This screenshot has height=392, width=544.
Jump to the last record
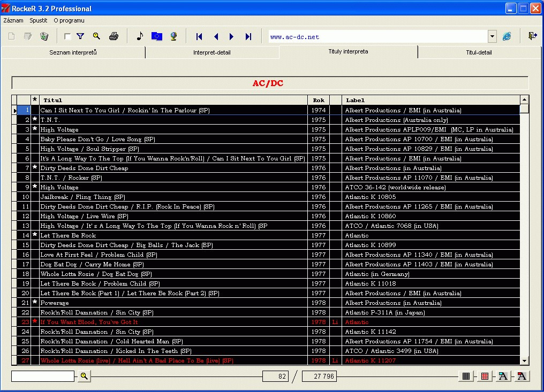[248, 36]
